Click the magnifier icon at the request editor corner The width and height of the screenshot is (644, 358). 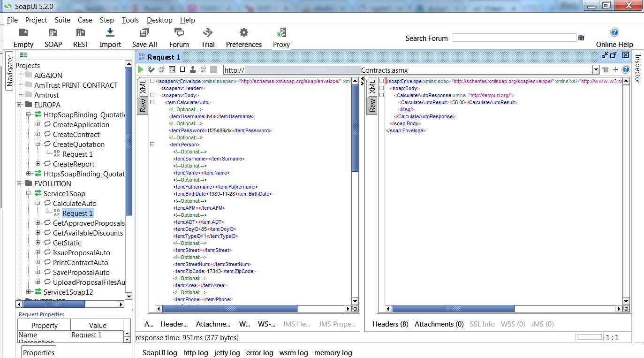click(x=355, y=309)
